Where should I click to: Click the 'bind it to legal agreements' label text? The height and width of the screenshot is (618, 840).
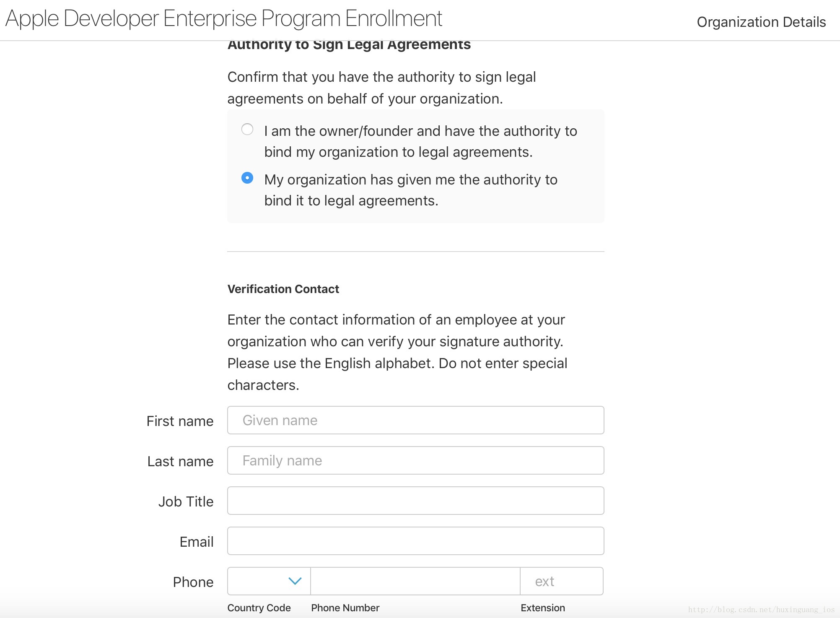pyautogui.click(x=351, y=201)
